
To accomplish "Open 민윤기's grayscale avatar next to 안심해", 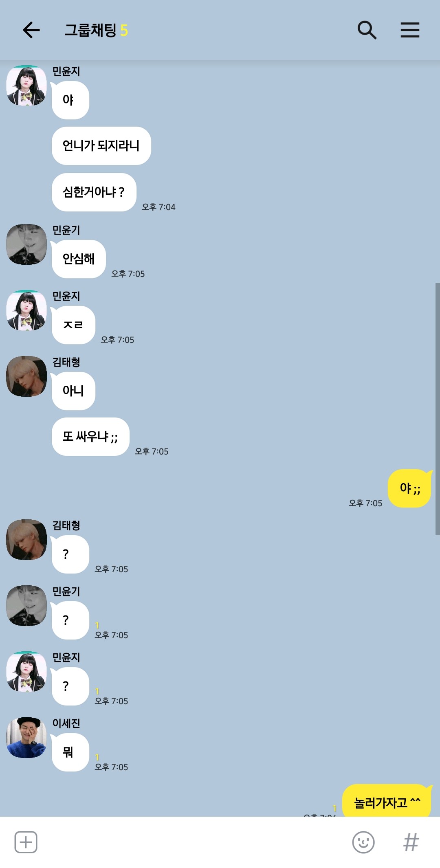I will click(x=26, y=244).
